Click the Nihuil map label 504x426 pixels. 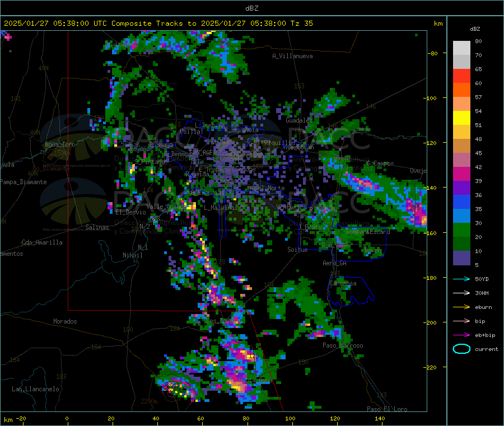(x=133, y=255)
